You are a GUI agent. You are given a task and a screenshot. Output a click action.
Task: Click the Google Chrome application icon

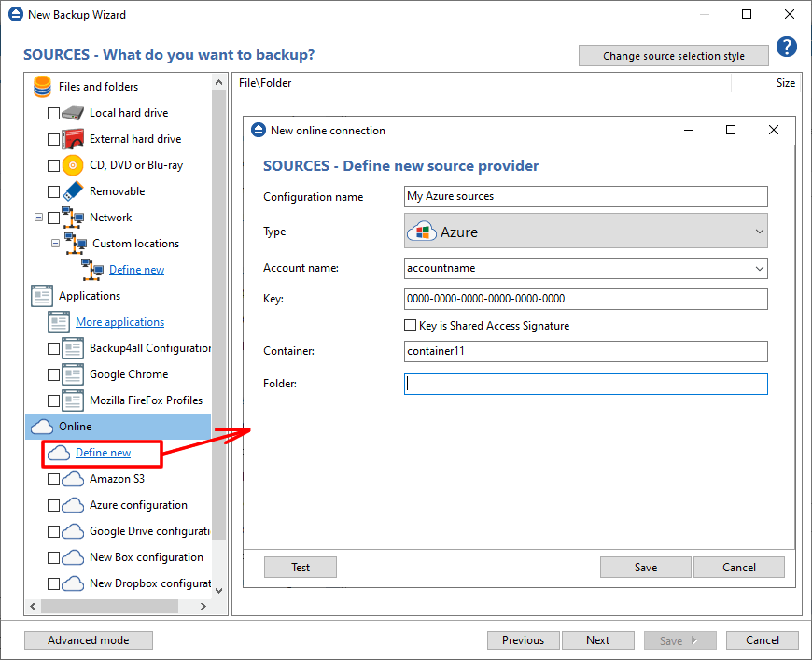point(73,374)
